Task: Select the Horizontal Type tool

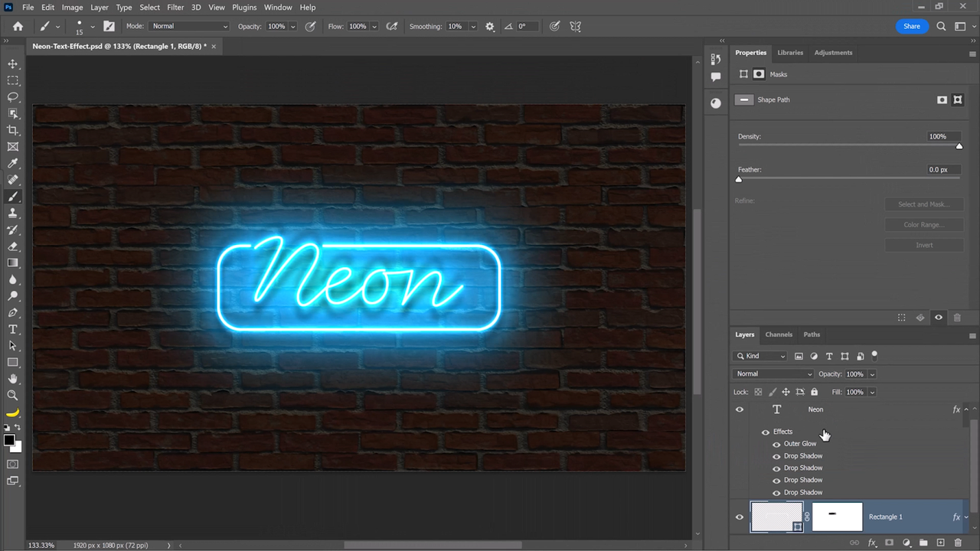Action: pos(12,329)
